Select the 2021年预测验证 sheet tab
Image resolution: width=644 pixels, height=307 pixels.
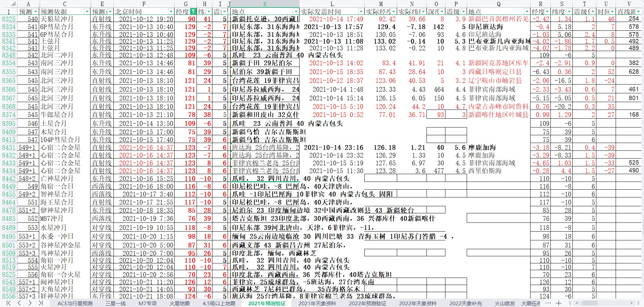coord(267,303)
